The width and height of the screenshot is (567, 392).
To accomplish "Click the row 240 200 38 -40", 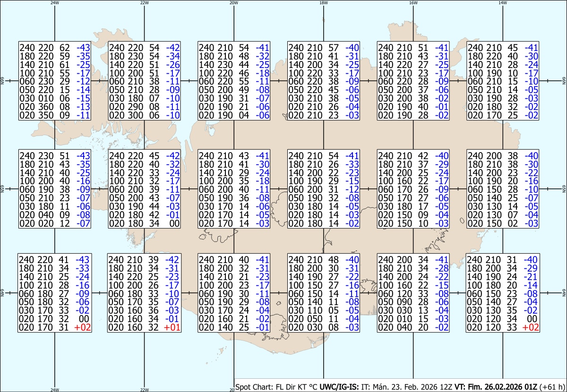I will click(503, 156).
